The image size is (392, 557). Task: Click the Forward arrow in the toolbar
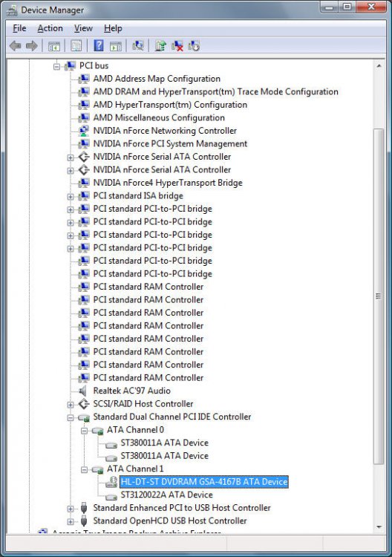(32, 46)
